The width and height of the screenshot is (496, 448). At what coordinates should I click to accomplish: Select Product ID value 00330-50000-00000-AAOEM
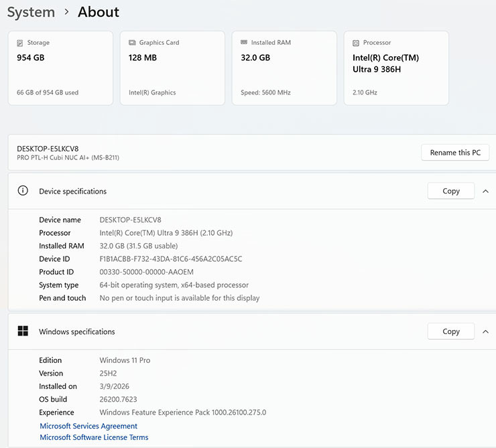click(147, 272)
